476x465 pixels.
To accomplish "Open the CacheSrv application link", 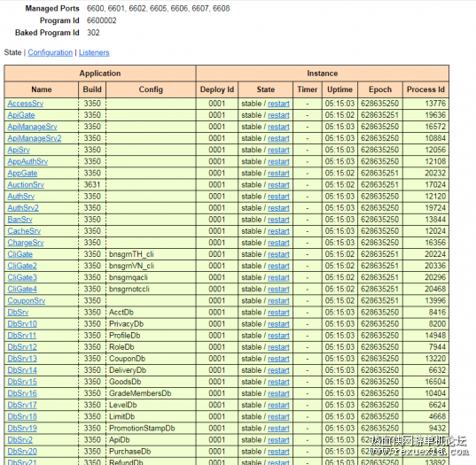I will (x=24, y=231).
